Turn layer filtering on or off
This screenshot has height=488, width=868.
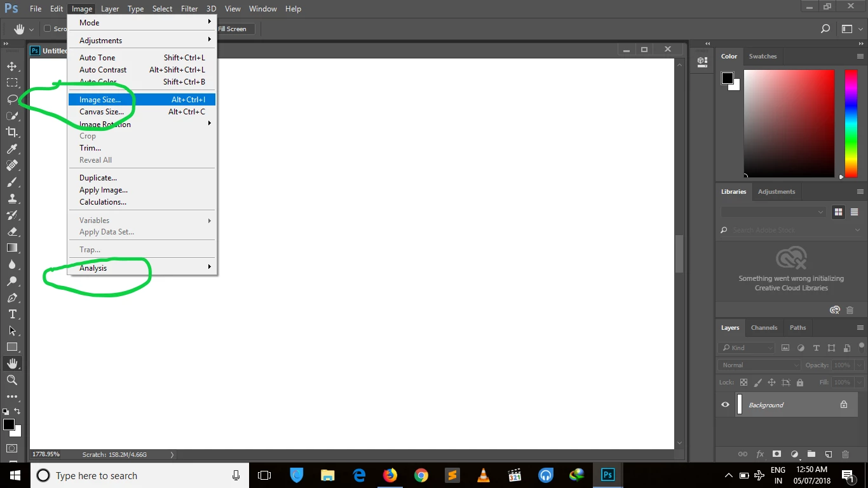pyautogui.click(x=862, y=347)
